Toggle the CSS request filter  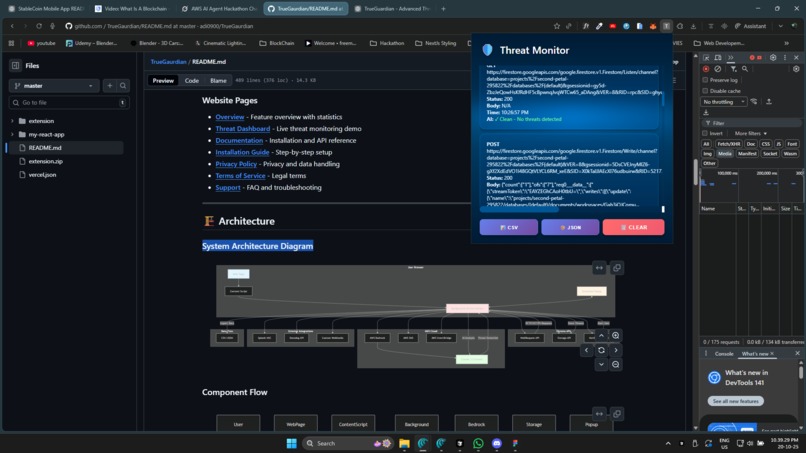(766, 144)
